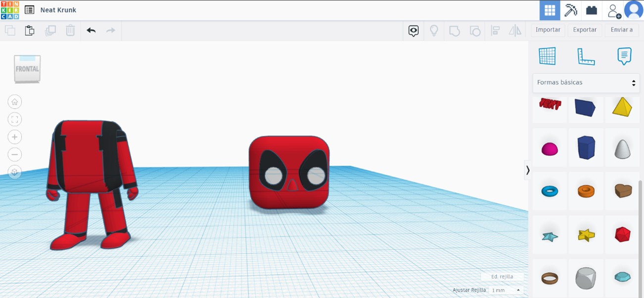Pick the red icosahedron shape
This screenshot has width=644, height=298.
(x=622, y=235)
